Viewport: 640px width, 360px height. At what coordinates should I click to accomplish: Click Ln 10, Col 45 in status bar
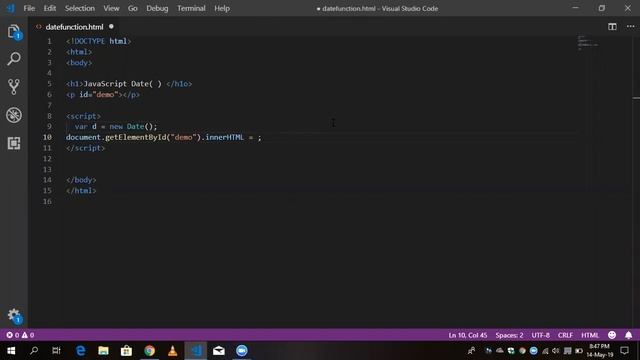(468, 335)
